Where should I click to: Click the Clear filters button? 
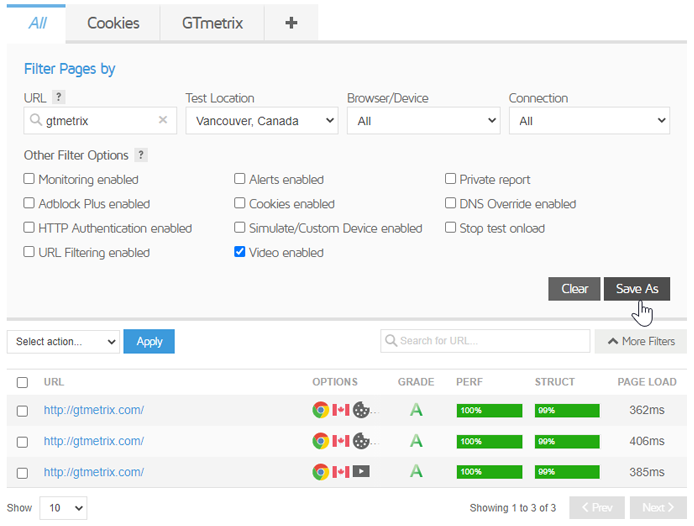point(574,289)
